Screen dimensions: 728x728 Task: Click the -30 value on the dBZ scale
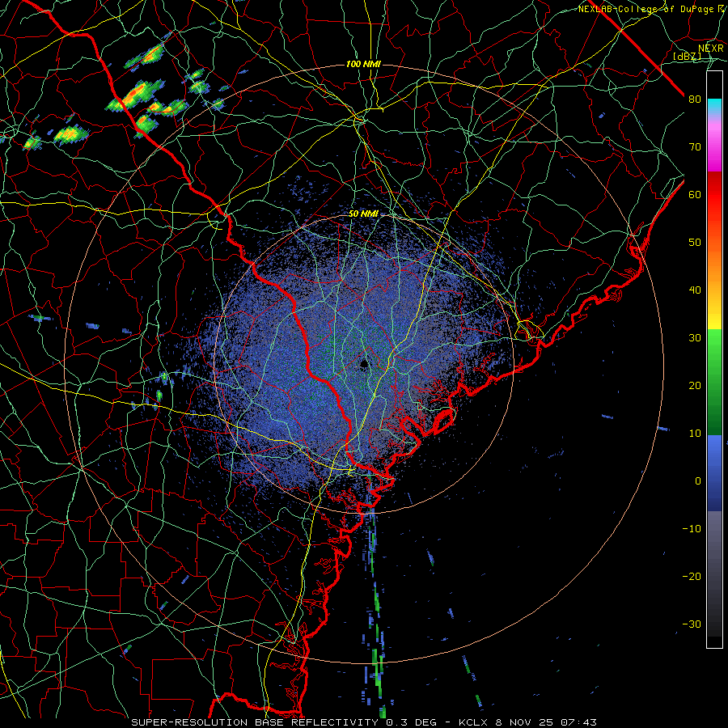(x=692, y=624)
